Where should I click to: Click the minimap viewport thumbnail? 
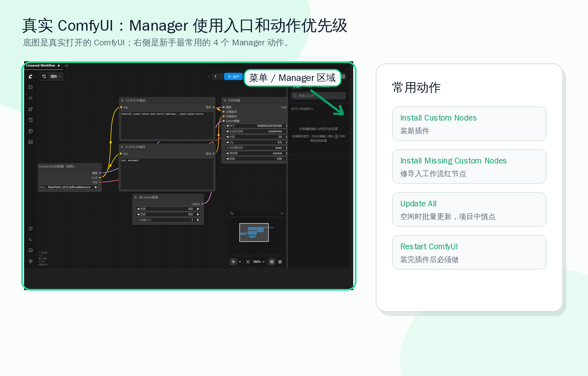click(x=254, y=233)
